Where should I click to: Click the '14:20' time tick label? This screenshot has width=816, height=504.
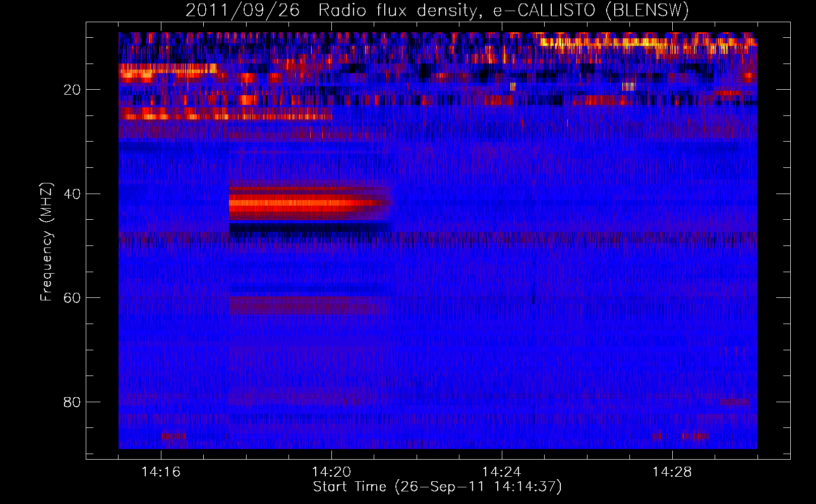(331, 472)
